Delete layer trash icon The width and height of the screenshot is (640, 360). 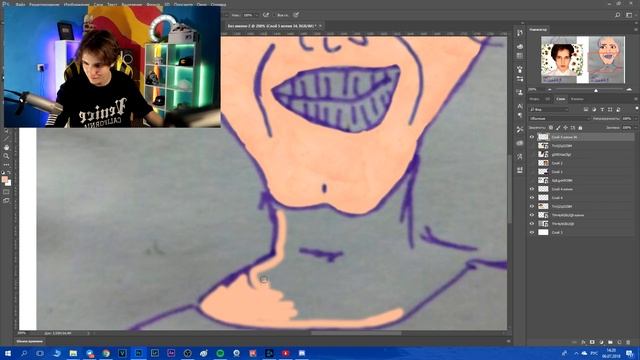coord(628,342)
